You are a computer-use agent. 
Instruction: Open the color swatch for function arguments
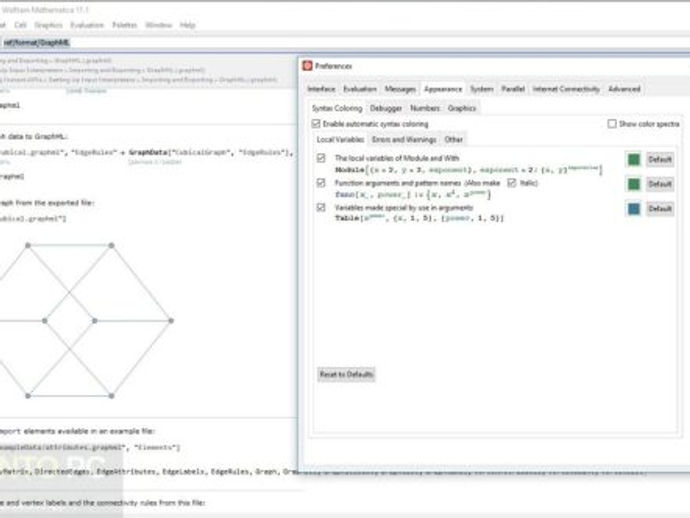(634, 184)
